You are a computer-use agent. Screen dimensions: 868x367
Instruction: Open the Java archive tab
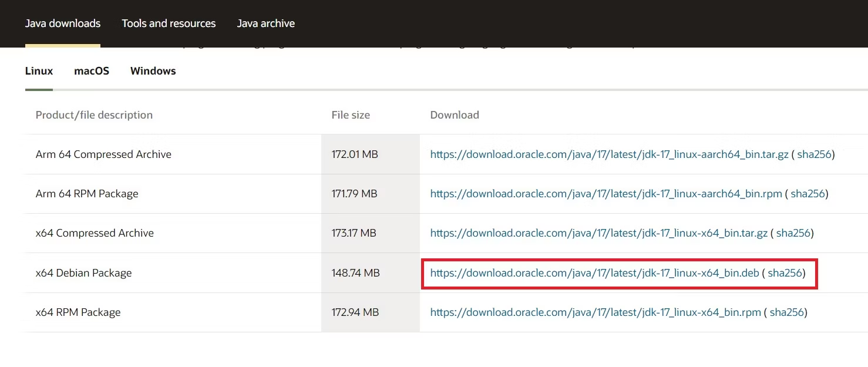click(266, 23)
